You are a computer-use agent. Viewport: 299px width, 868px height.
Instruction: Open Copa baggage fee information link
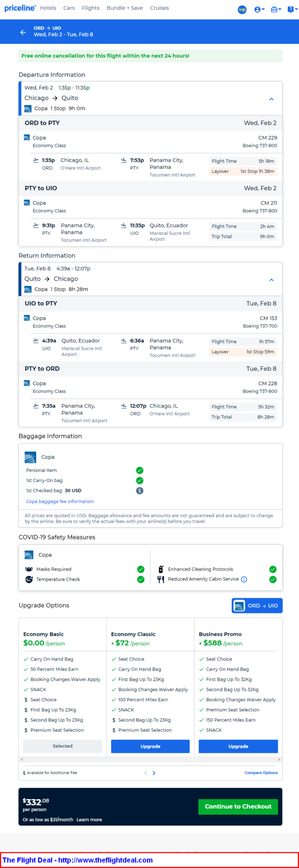[x=60, y=501]
